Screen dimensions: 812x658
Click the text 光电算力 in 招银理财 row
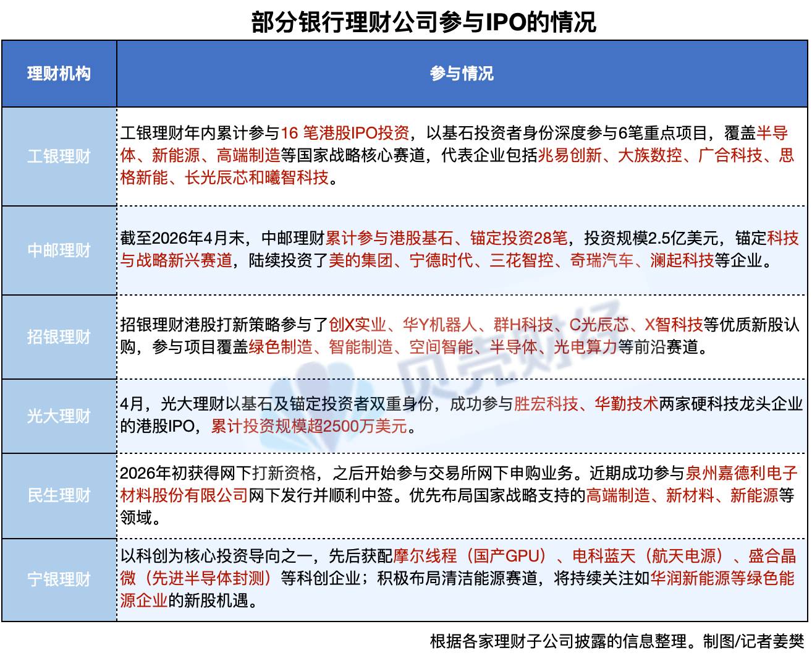click(586, 347)
